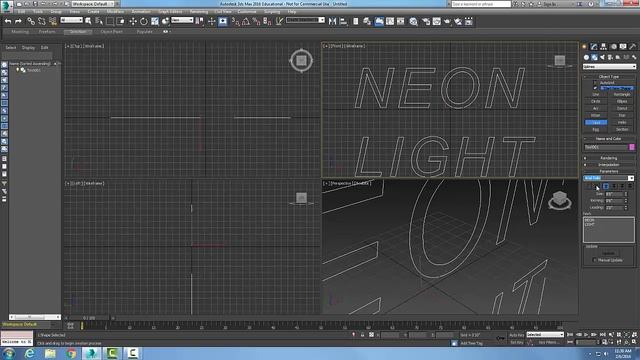The width and height of the screenshot is (640, 360).
Task: Click the animation time slider
Action: point(89,318)
